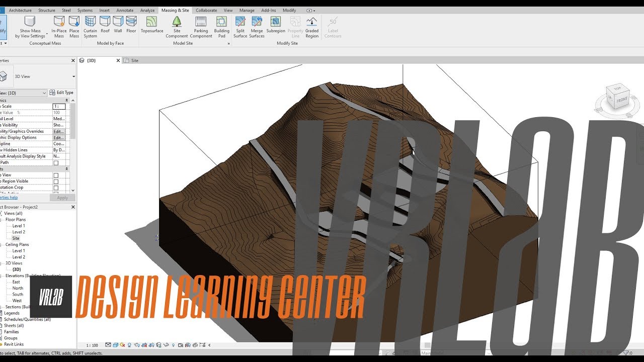Open Show Mass by View Settings tool
This screenshot has height=362, width=644.
pyautogui.click(x=30, y=27)
